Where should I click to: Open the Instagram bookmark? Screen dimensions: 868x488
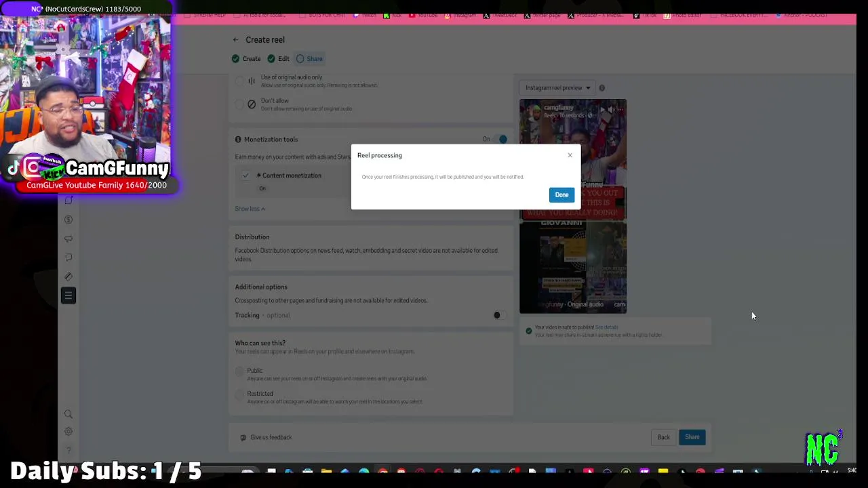460,15
